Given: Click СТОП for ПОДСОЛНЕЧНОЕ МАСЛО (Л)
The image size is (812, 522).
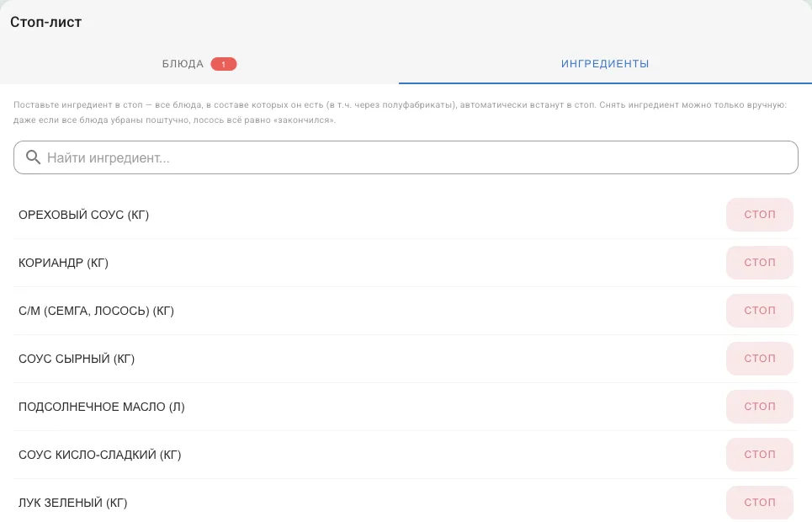Looking at the screenshot, I should point(760,407).
